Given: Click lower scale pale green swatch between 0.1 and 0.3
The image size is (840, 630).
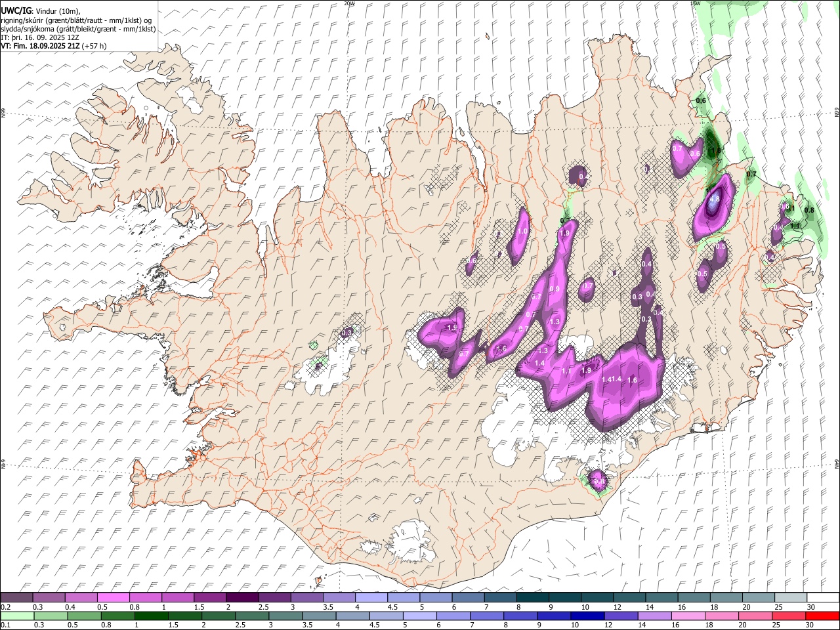Looking at the screenshot, I should pyautogui.click(x=17, y=616).
